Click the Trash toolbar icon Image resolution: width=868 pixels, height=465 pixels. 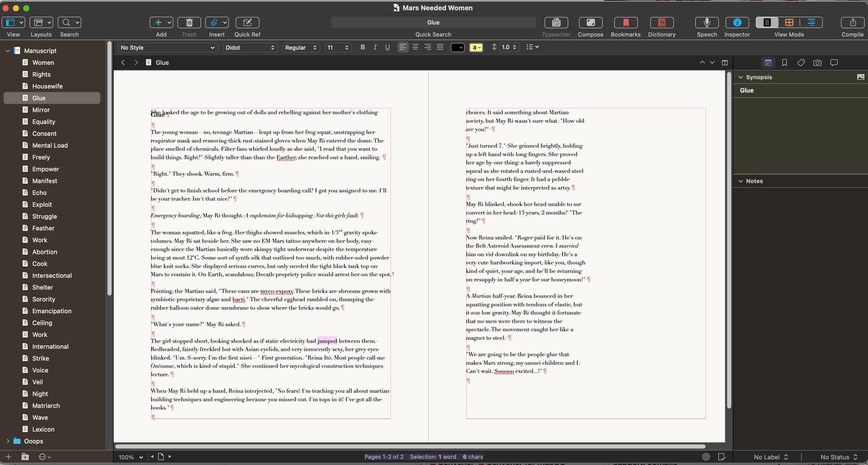[x=189, y=23]
